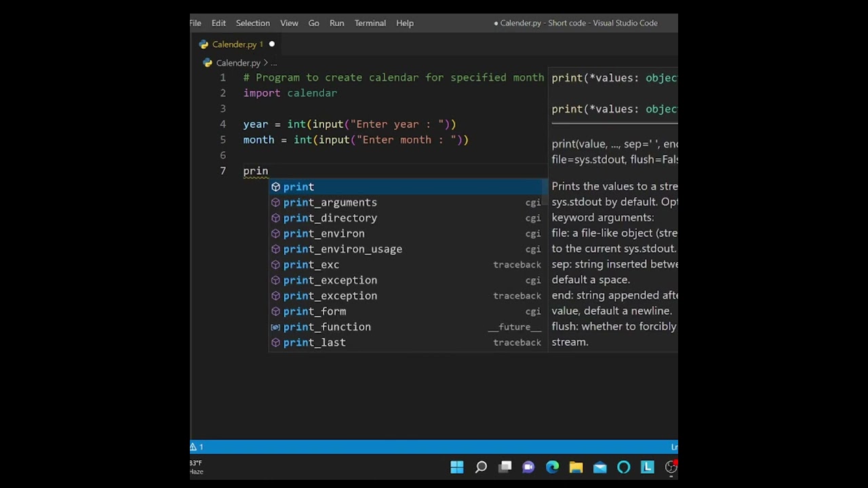Open File Explorer from the taskbar
The image size is (868, 488).
pyautogui.click(x=576, y=467)
